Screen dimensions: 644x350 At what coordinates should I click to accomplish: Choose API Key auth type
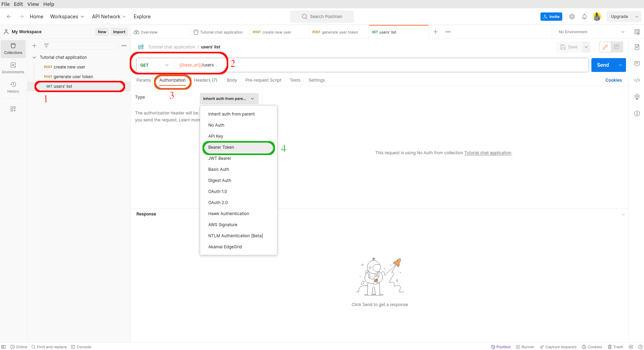tap(238, 136)
